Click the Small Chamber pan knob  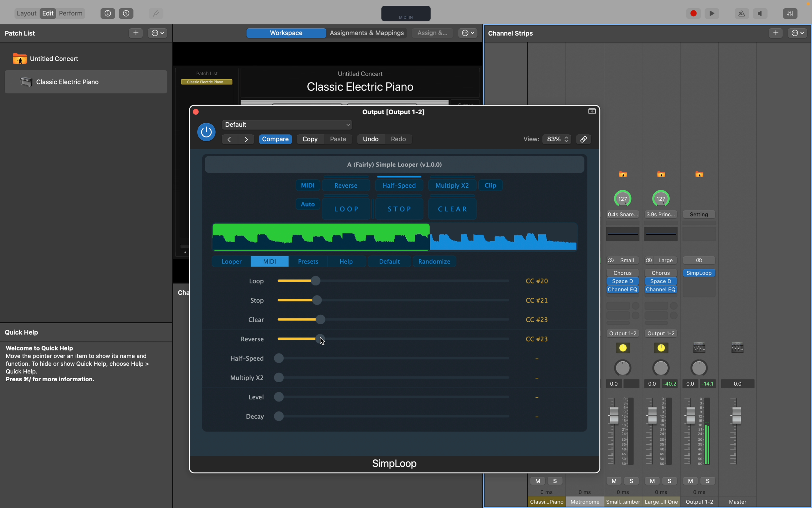[623, 368]
